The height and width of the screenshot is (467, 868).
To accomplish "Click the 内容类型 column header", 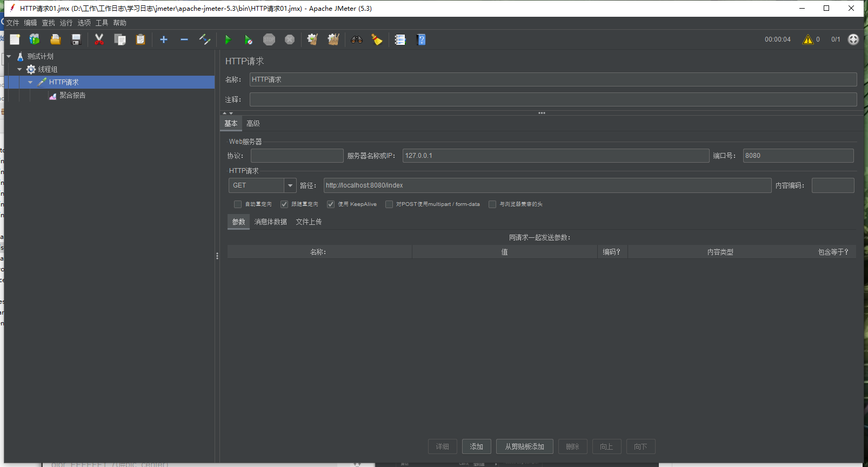I will 720,252.
